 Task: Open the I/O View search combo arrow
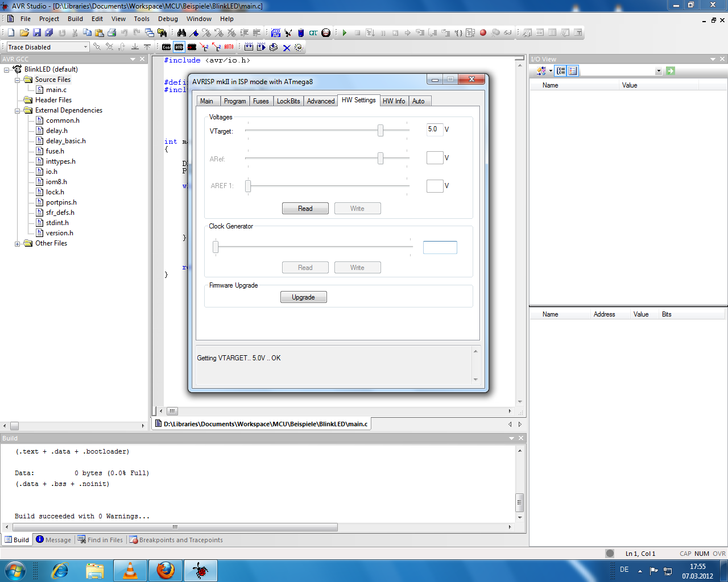tap(659, 71)
